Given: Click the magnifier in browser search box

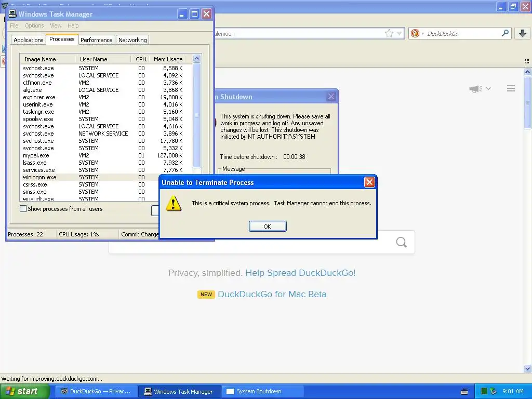Looking at the screenshot, I should 505,33.
